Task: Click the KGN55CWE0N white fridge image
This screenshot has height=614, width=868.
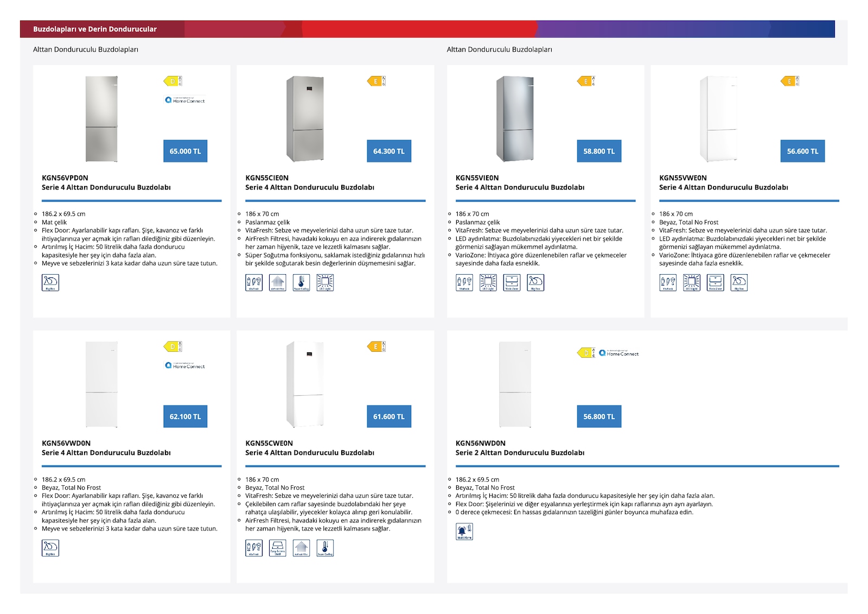Action: tap(305, 384)
